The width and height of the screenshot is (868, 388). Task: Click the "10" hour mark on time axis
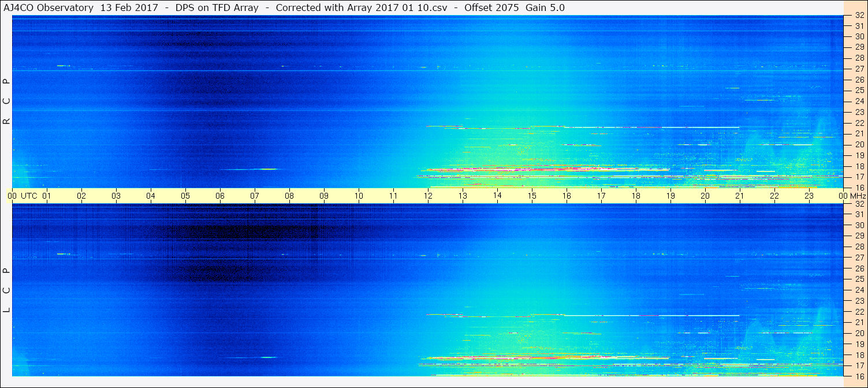359,196
